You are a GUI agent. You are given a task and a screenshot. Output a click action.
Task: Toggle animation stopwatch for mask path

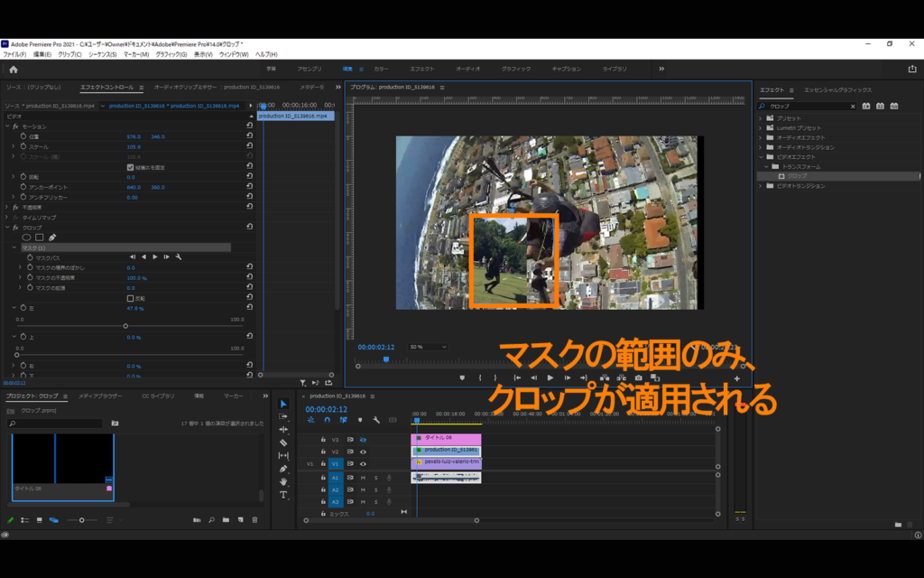click(x=30, y=257)
